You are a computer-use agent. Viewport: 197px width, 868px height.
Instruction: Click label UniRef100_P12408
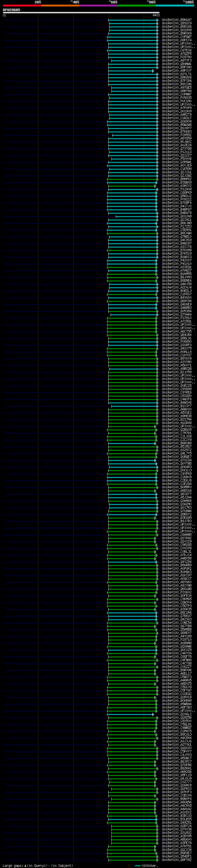tap(177, 189)
